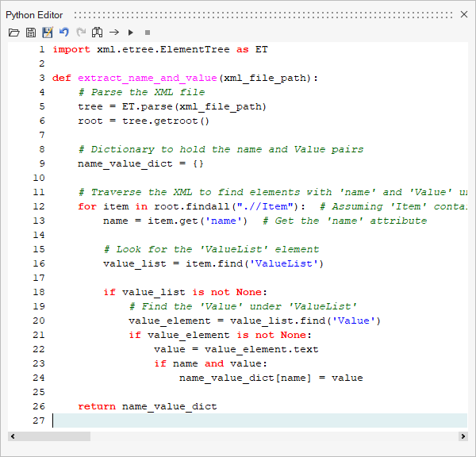Screen dimensions: 476x457
Task: Click line number 17 in the gutter
Action: coord(39,278)
